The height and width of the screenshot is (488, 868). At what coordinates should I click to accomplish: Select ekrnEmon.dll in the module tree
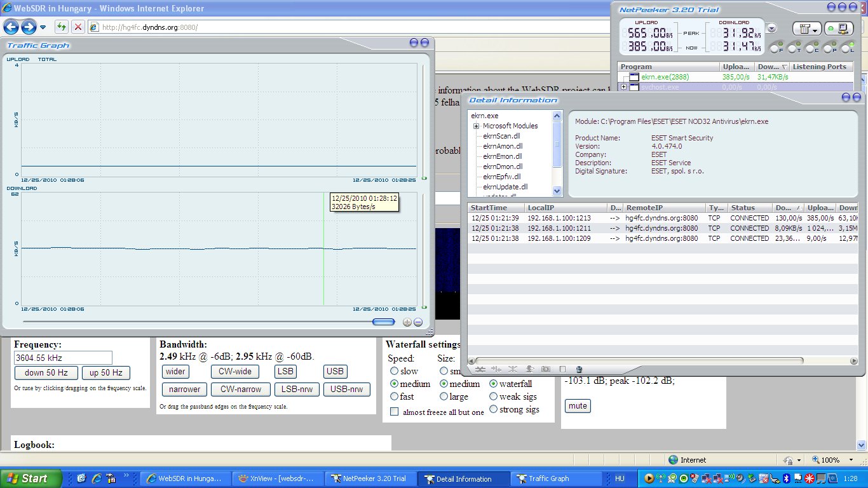click(503, 156)
